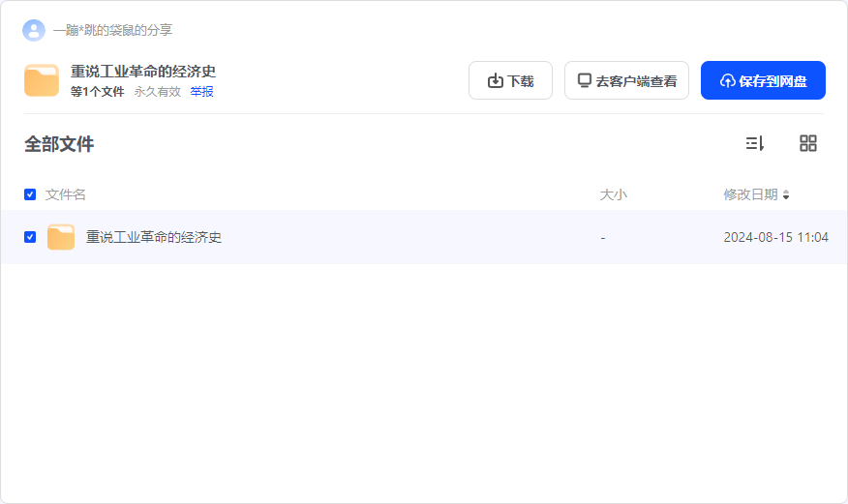This screenshot has width=848, height=504.
Task: Click the 2024-08-15 11:04 date cell
Action: [x=775, y=237]
